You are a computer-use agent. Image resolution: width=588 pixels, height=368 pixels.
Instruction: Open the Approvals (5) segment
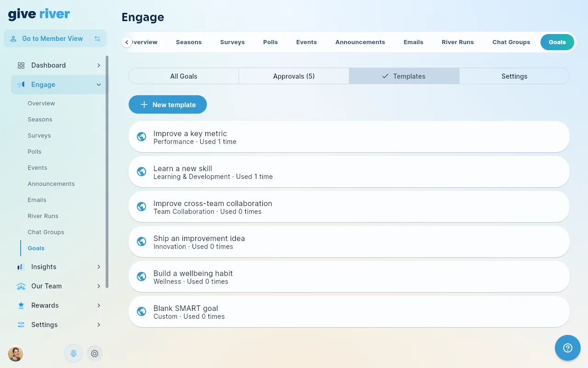(x=294, y=76)
